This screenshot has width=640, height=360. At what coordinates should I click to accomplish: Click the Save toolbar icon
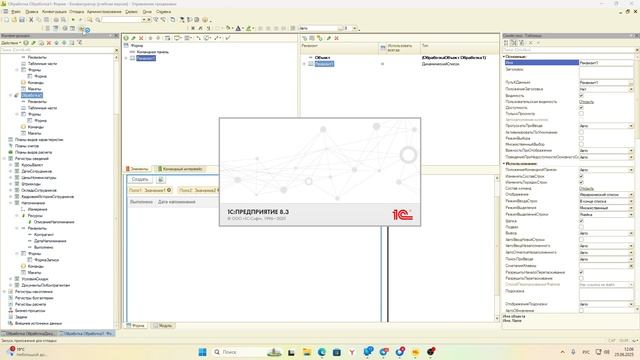click(22, 20)
